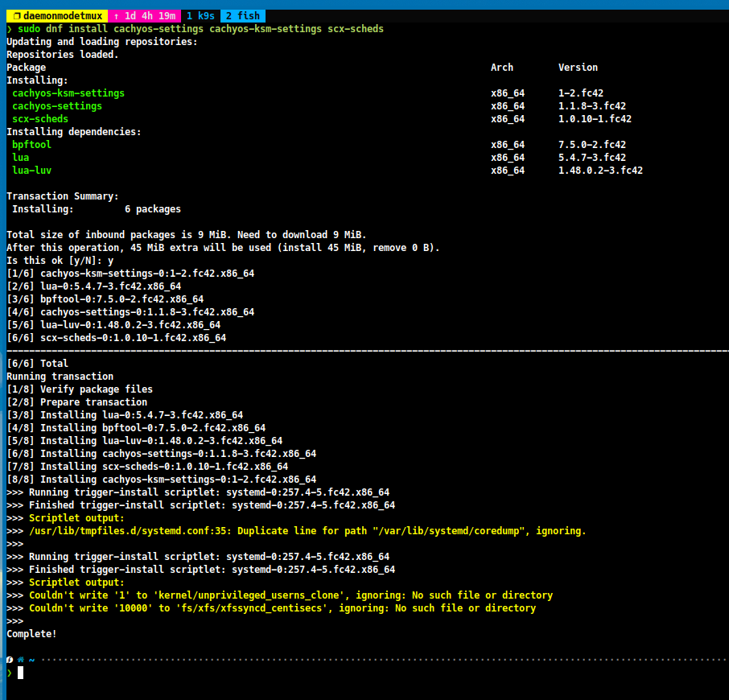
Task: Click the green lua dependency name
Action: coord(20,158)
